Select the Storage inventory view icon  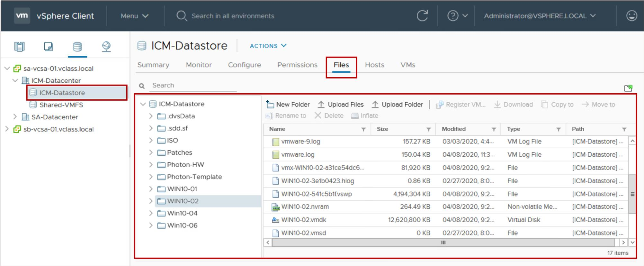coord(77,47)
